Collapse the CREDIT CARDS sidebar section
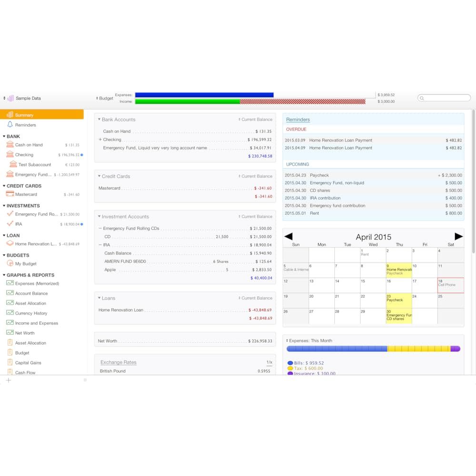476x476 pixels. coord(4,186)
